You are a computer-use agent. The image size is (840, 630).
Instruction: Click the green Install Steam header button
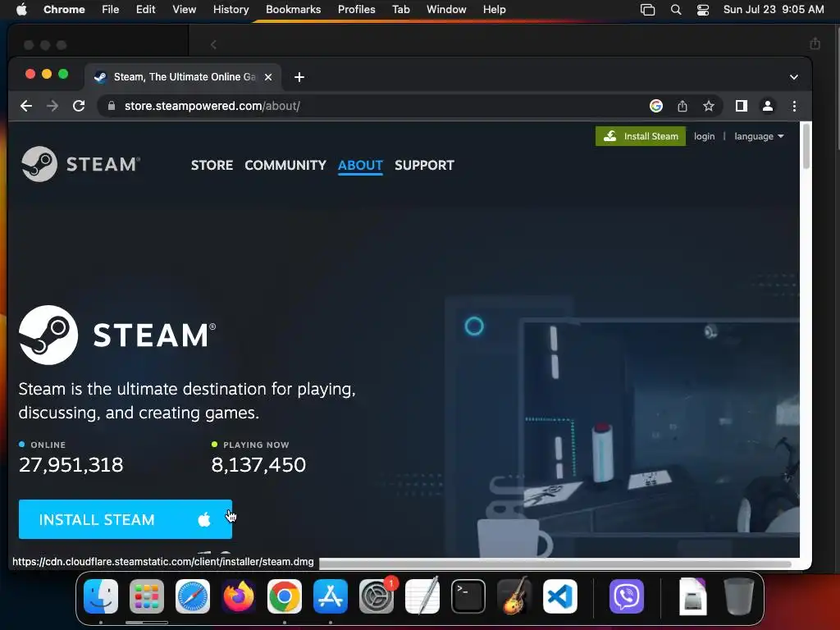click(640, 136)
